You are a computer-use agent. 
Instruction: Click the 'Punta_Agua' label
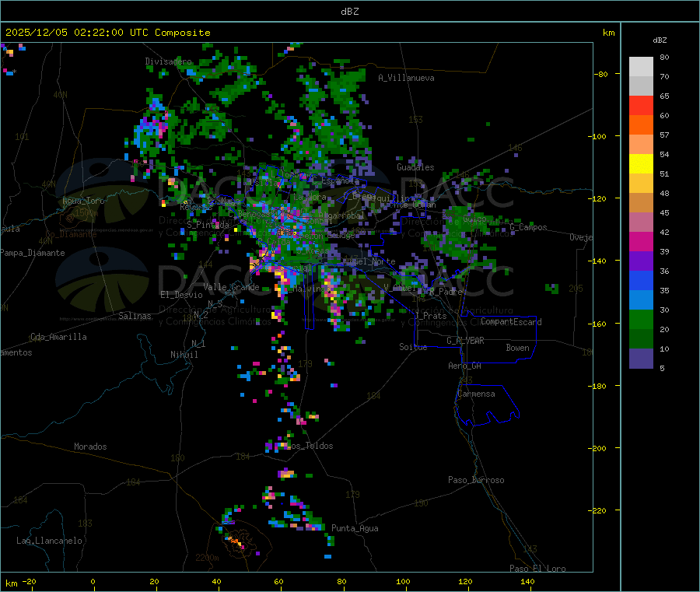tap(355, 529)
